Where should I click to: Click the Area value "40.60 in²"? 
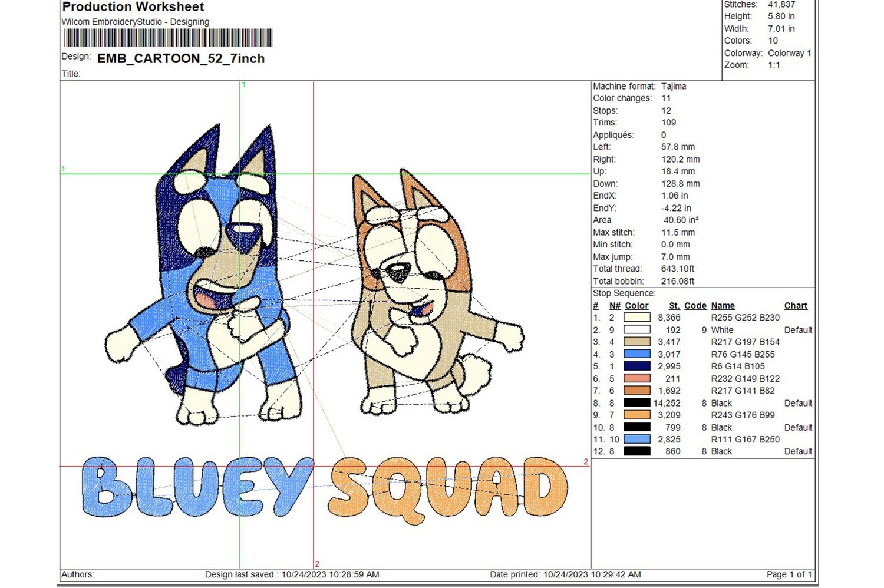click(x=681, y=220)
